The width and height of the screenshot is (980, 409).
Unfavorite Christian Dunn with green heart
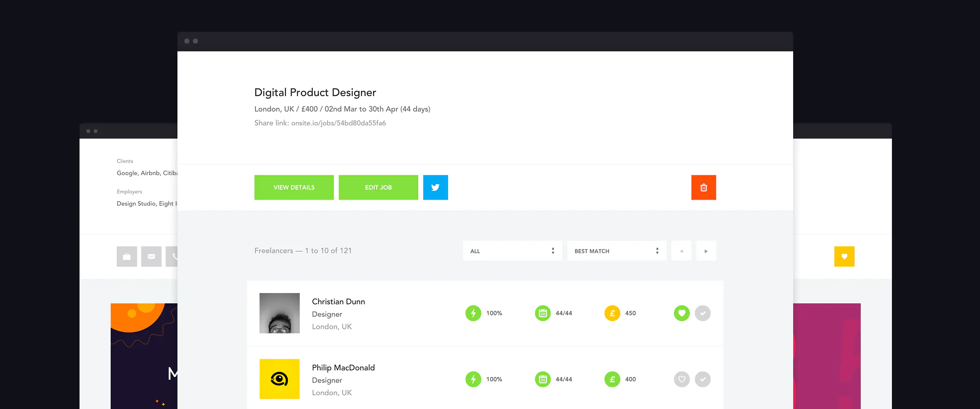(x=682, y=313)
